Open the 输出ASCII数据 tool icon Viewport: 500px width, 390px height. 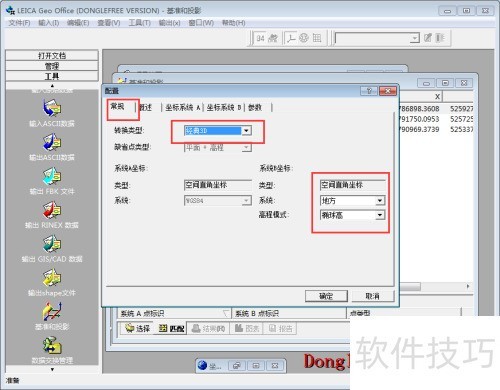52,142
